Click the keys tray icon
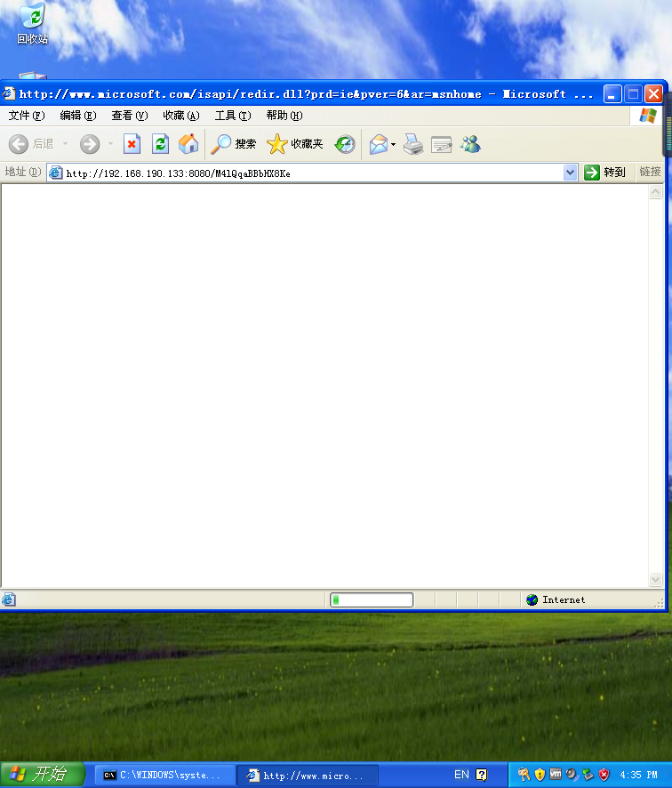The height and width of the screenshot is (788, 672). (524, 775)
